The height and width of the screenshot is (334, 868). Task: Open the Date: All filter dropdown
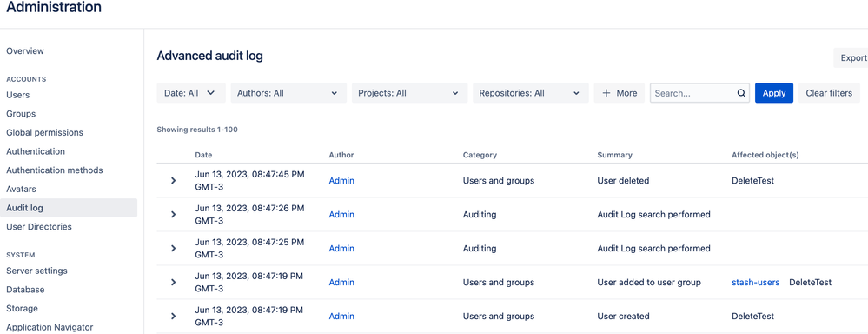coord(191,93)
